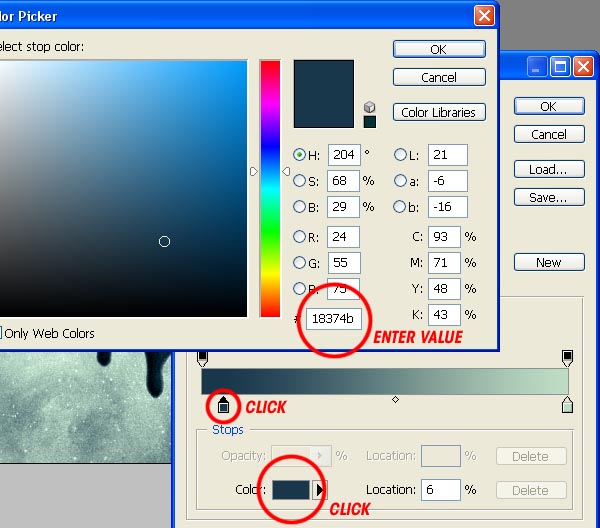Click the gradient preview bar

coord(385,381)
